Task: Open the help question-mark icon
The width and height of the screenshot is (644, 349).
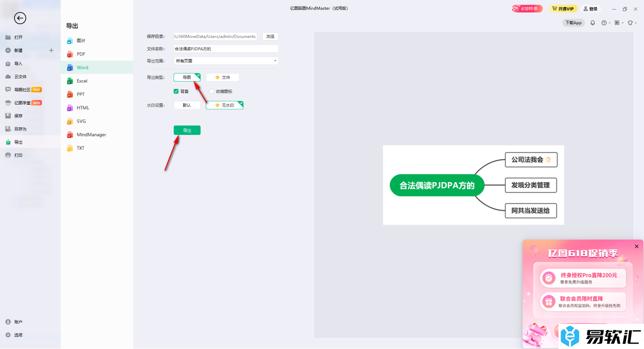Action: [x=604, y=23]
